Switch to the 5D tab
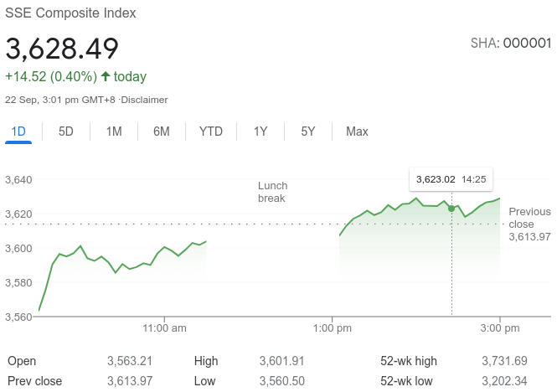Image resolution: width=557 pixels, height=392 pixels. (65, 132)
